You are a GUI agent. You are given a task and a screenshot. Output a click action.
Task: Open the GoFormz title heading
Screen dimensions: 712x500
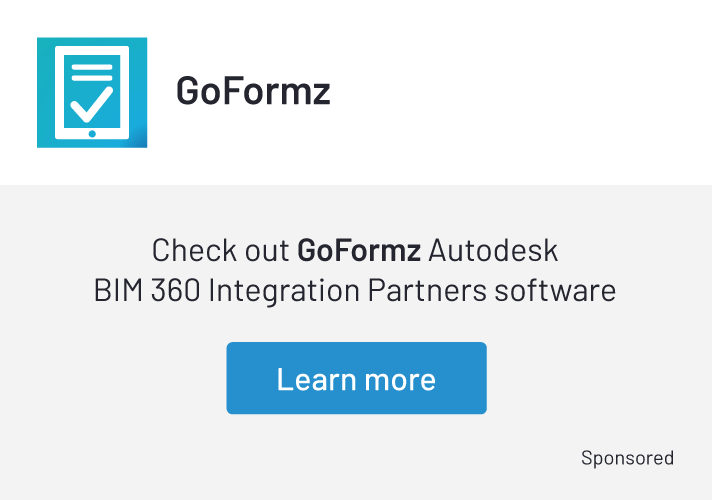(x=253, y=91)
